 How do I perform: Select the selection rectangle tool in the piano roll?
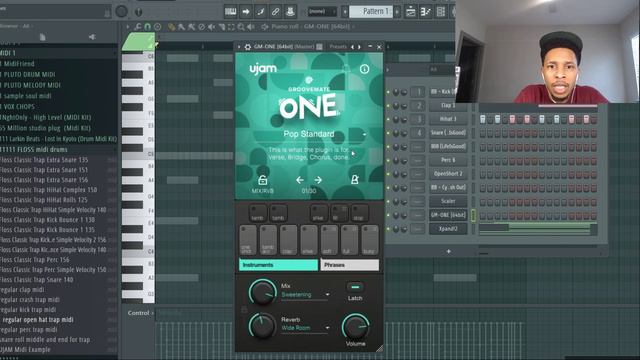point(231,27)
